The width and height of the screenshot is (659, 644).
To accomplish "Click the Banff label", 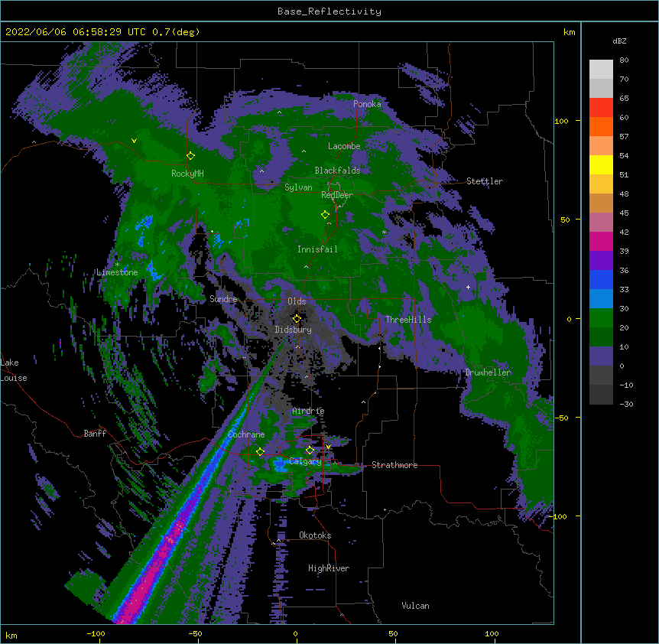I will click(x=95, y=434).
